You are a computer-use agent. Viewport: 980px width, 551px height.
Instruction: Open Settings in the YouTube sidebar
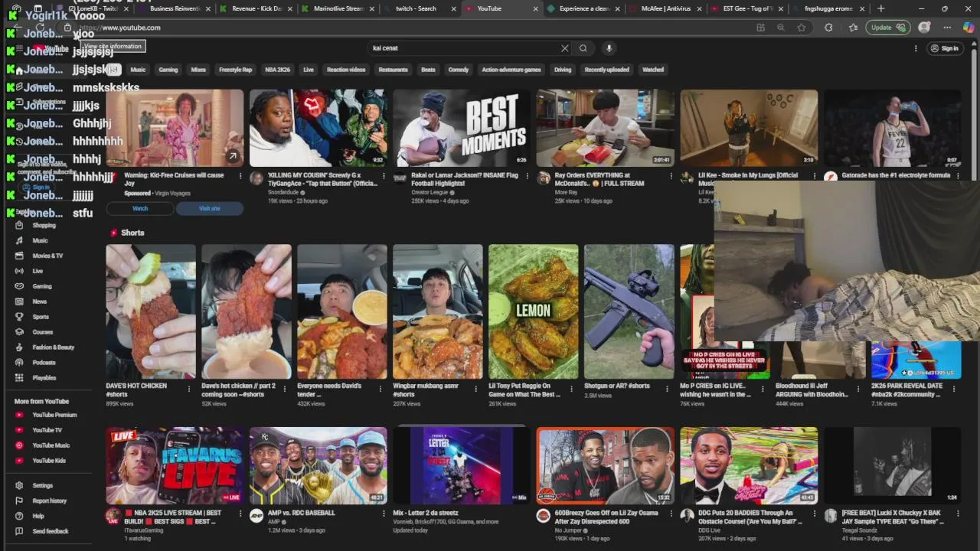42,485
